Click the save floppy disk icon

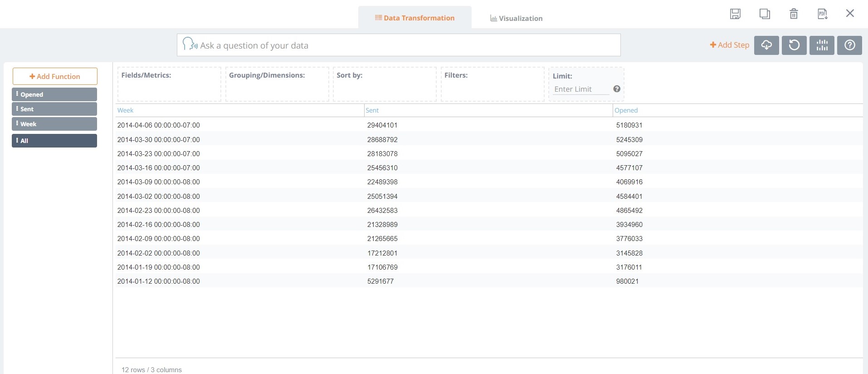(735, 14)
